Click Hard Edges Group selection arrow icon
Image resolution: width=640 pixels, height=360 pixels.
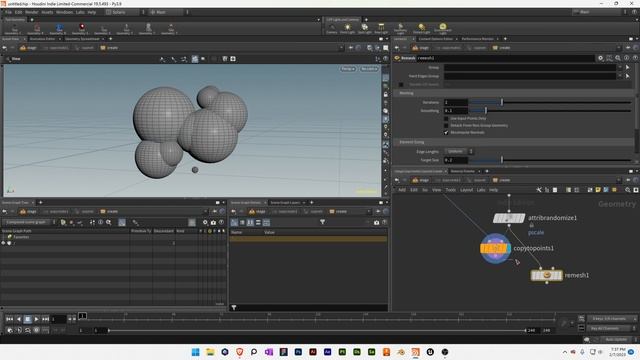pos(627,76)
